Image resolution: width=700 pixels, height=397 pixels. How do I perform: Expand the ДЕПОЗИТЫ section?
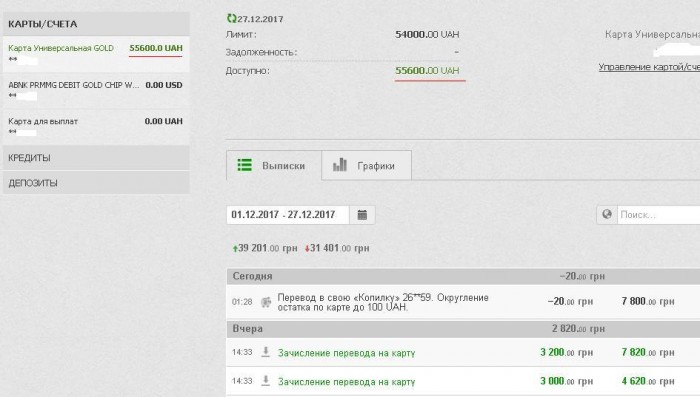click(96, 183)
